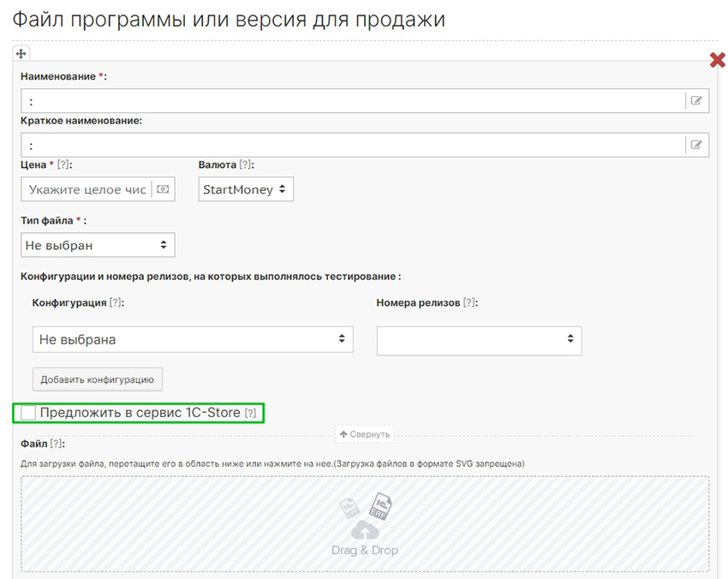Open help hint next to Валюта label
This screenshot has height=579, width=728.
245,164
